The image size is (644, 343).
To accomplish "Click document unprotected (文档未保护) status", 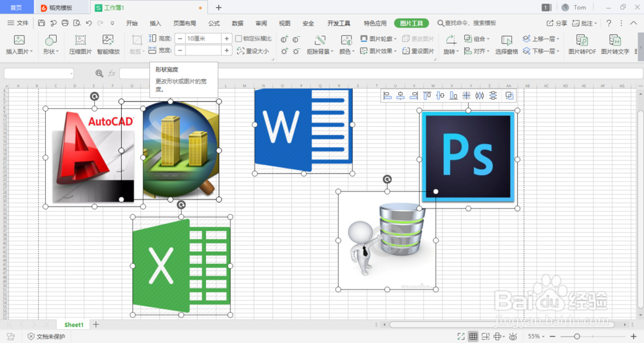I will 46,337.
